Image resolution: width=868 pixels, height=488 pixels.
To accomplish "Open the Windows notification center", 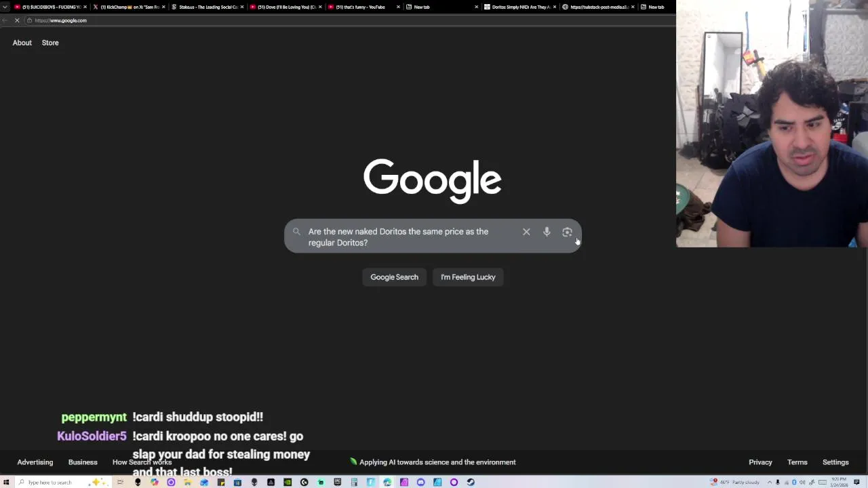I will point(856,482).
